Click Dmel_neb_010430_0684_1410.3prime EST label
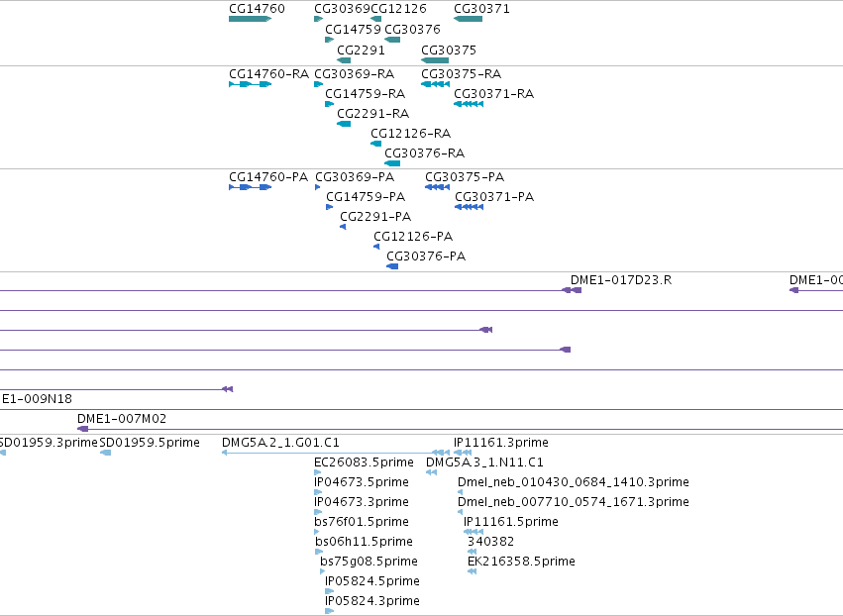843x616 pixels. [574, 482]
